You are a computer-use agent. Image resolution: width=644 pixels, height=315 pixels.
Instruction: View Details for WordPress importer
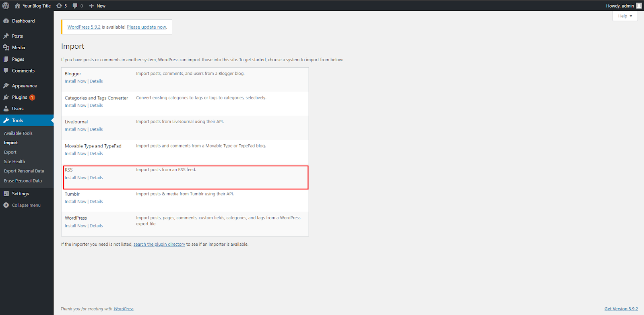click(96, 226)
